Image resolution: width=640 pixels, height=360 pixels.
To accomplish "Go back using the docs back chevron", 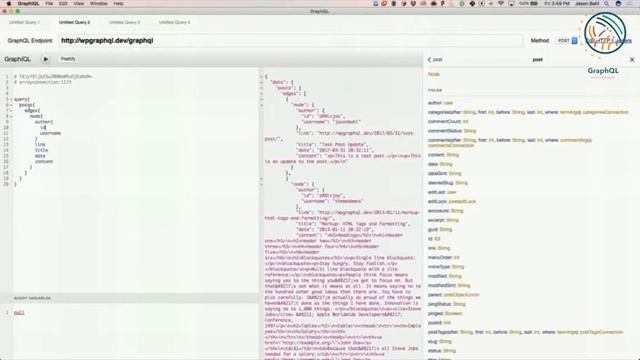I will click(x=429, y=60).
